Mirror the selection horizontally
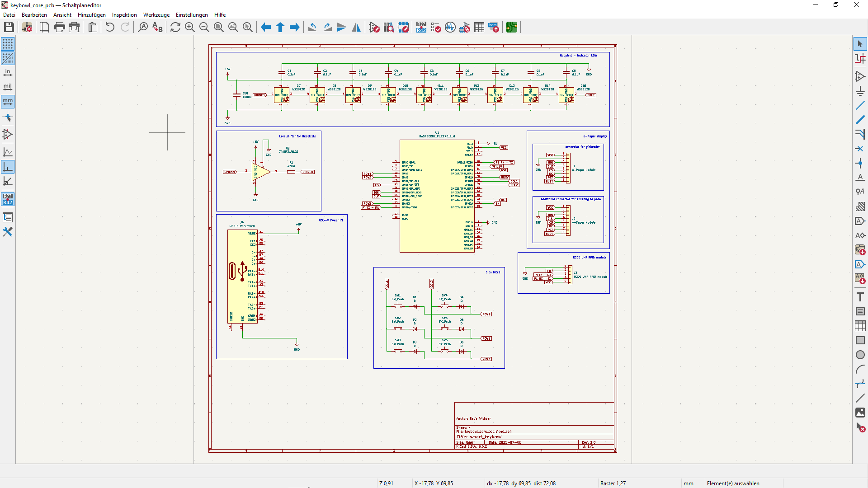The width and height of the screenshot is (868, 488). point(356,28)
